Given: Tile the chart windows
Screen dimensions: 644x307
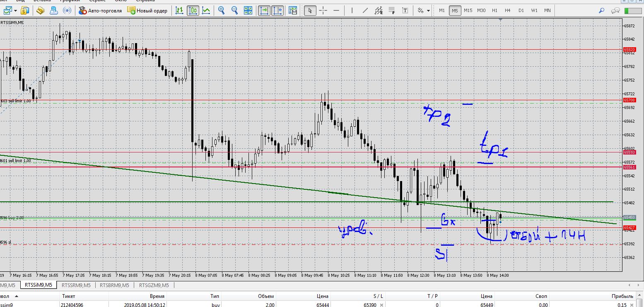Looking at the screenshot, I should [248, 10].
